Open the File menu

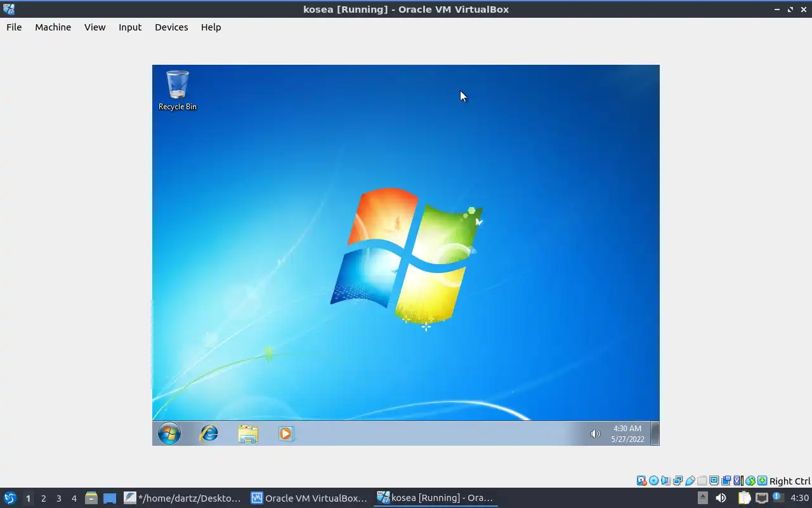(14, 27)
